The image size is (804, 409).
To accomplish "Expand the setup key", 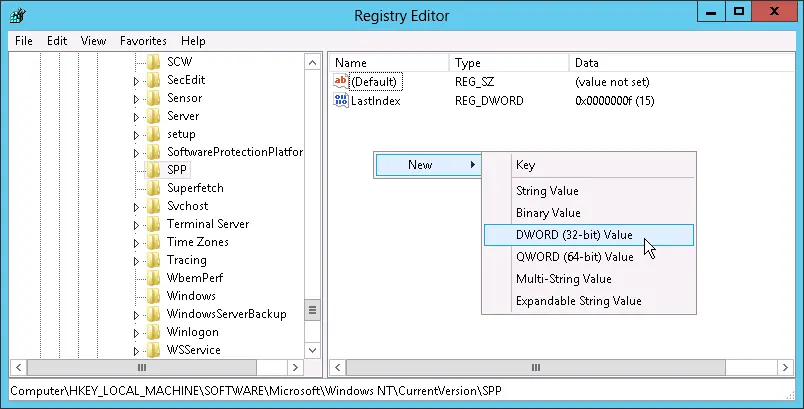I will click(136, 135).
